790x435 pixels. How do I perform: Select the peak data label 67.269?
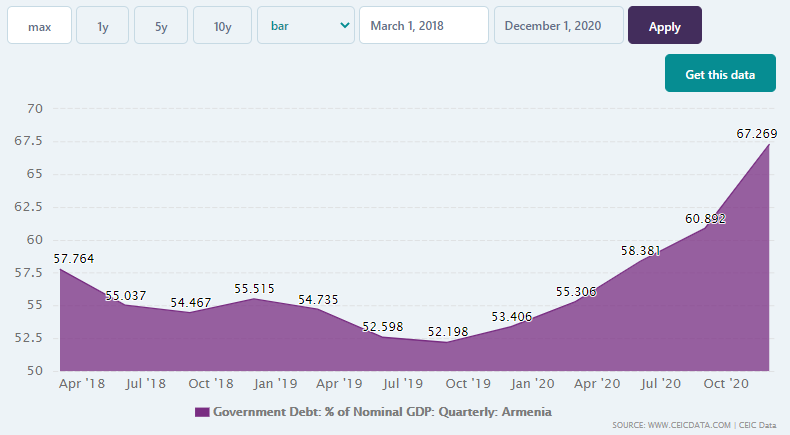point(757,134)
